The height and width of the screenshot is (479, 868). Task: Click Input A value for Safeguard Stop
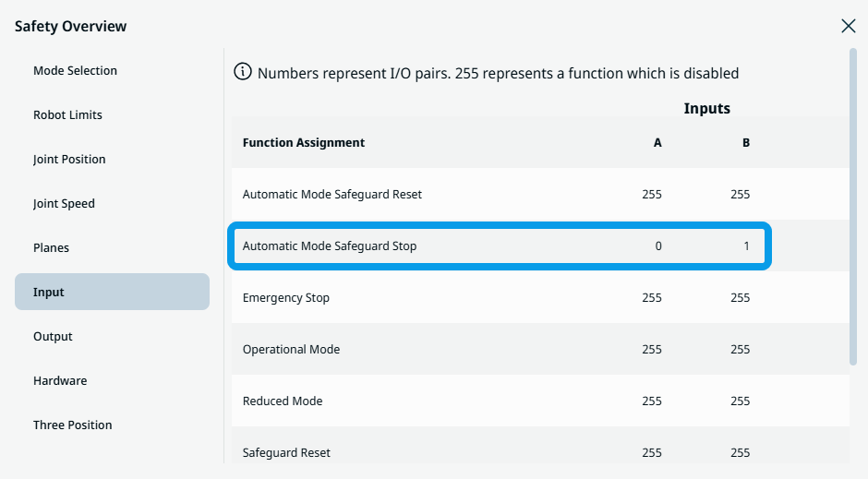[657, 246]
